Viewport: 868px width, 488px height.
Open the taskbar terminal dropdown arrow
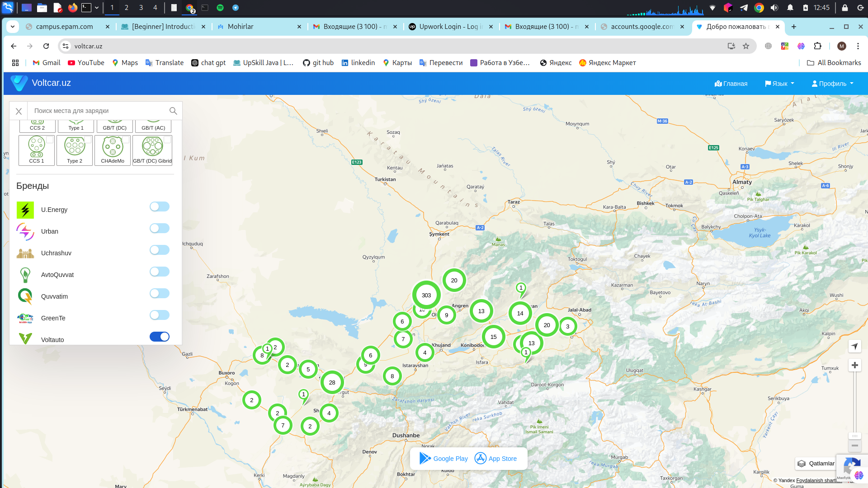click(x=97, y=8)
